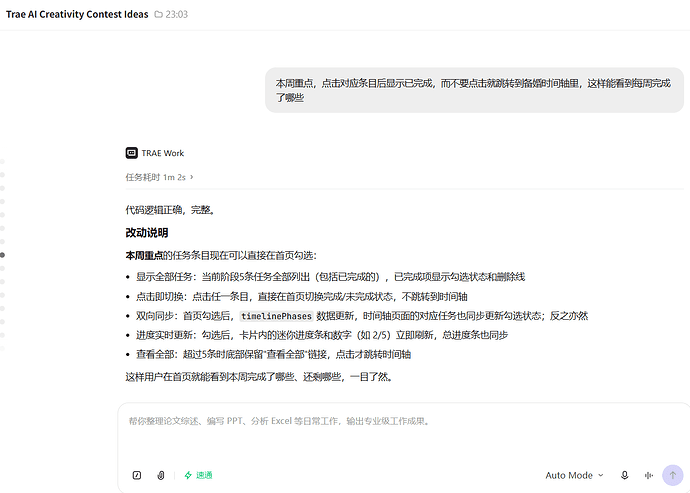Screen dimensions: 690x493
Task: Click the folder icon beside 23:03
Action: tap(158, 15)
